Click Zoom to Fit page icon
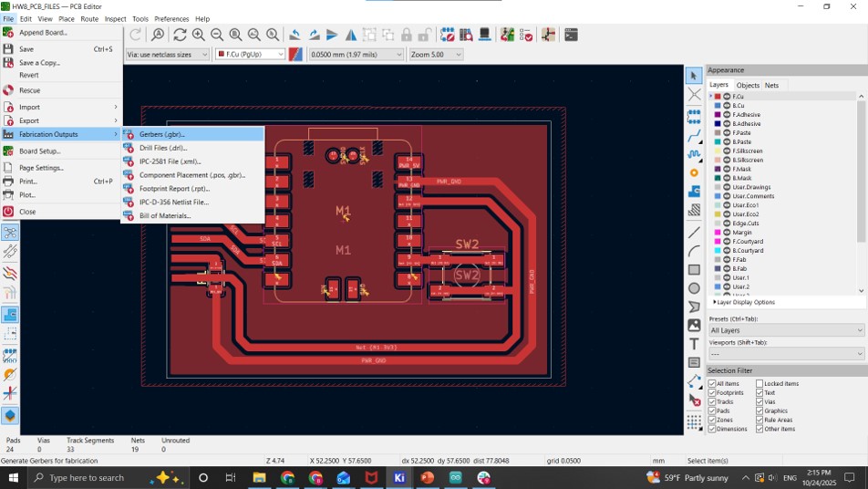Viewport: 868px width, 489px height. pos(235,35)
